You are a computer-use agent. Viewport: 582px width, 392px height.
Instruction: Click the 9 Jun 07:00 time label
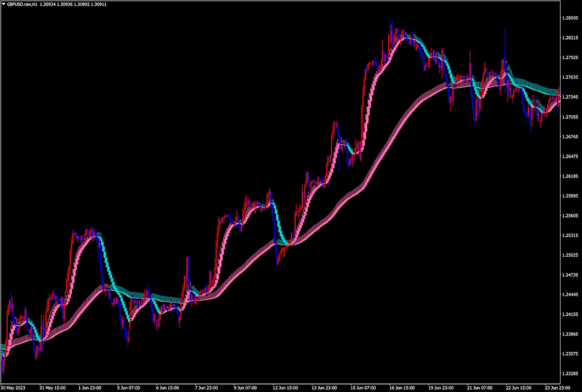tap(246, 388)
